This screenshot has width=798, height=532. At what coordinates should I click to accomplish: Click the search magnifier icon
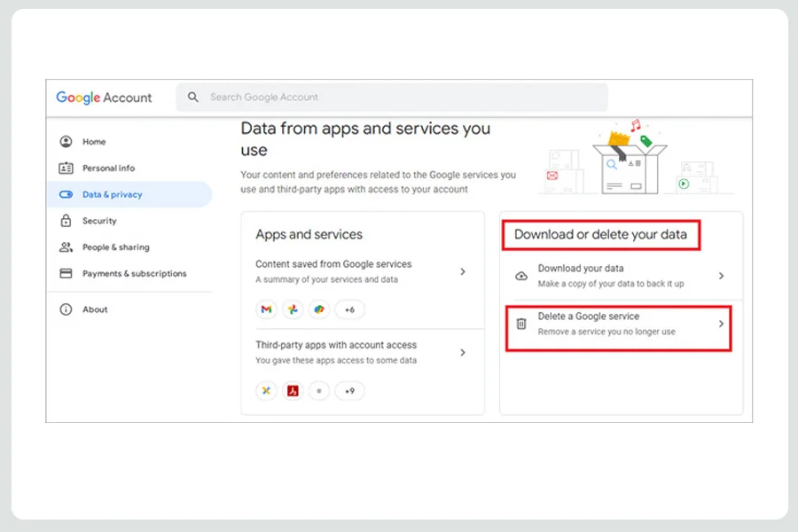193,97
